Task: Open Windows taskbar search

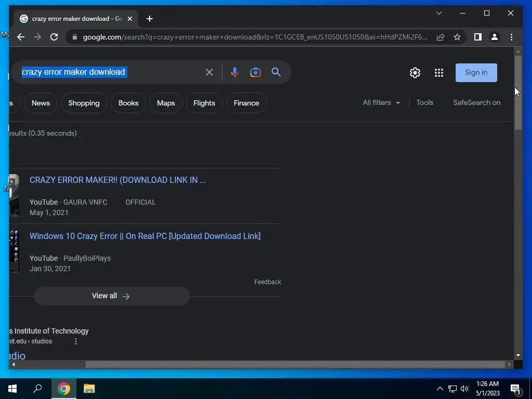Action: [37, 389]
